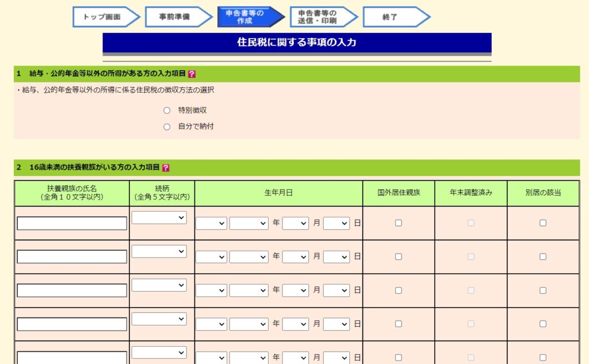Check 国外居住親族 in first row

point(399,223)
